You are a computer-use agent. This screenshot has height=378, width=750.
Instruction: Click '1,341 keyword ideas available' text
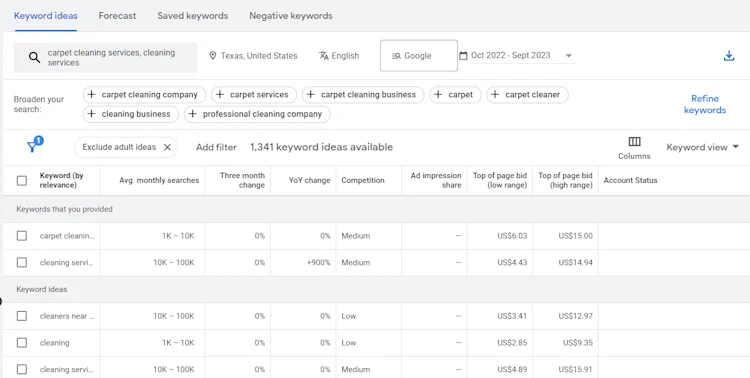321,147
